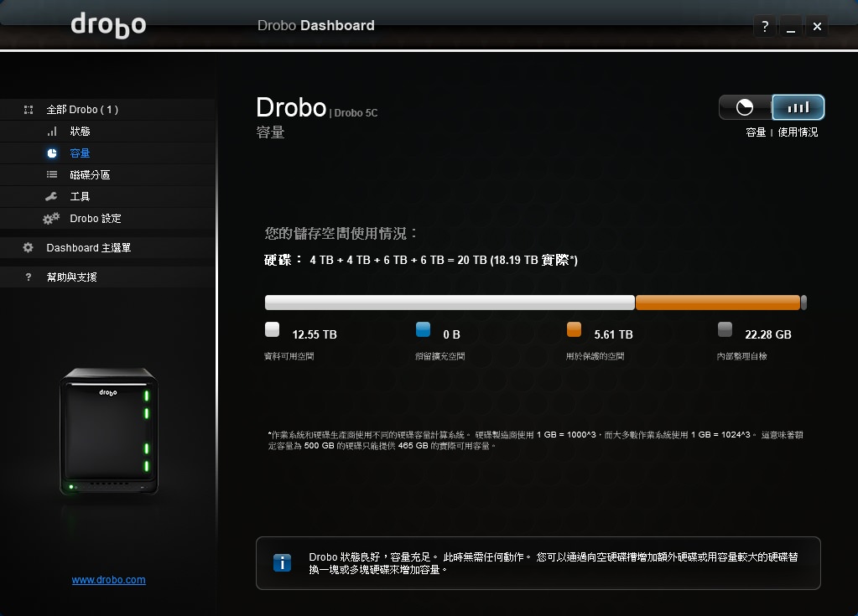Open Drobo 設定
Screen dimensions: 858x616
click(x=108, y=219)
